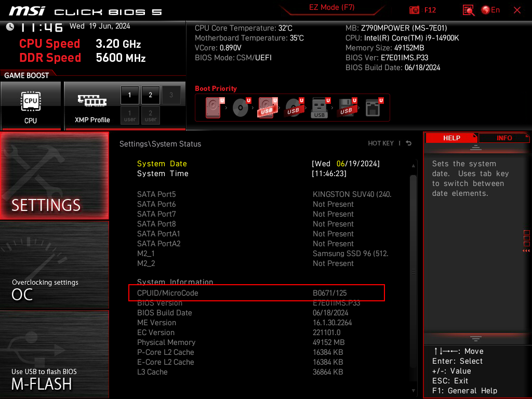Go back with the return arrow icon
The image size is (532, 399).
tap(408, 143)
